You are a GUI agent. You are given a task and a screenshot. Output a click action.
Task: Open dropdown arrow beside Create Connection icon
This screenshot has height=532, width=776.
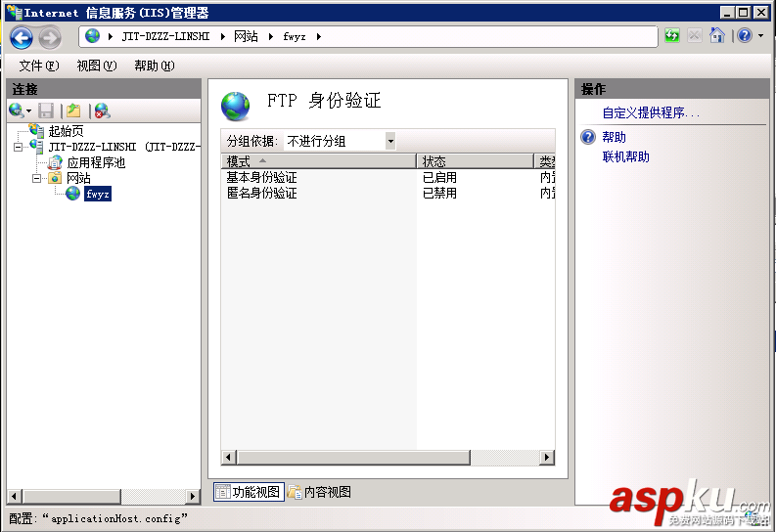[x=28, y=111]
